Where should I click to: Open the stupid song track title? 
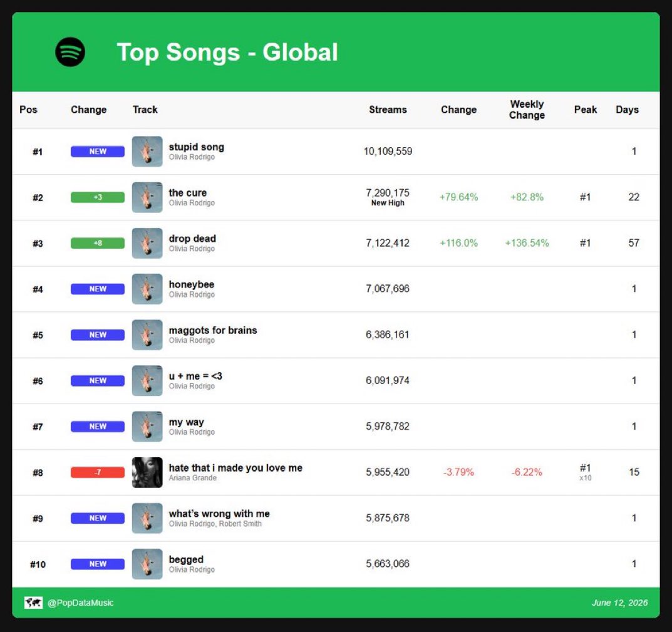pyautogui.click(x=196, y=147)
